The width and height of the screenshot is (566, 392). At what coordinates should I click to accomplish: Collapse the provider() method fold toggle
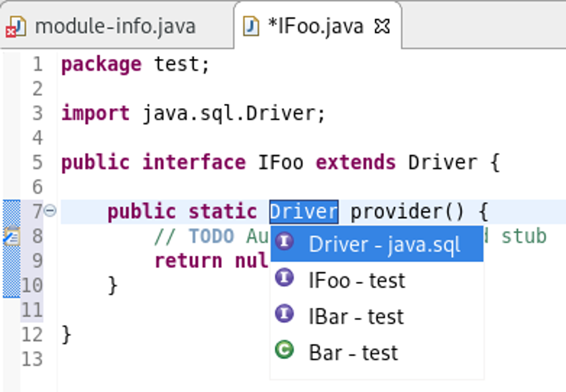[50, 211]
